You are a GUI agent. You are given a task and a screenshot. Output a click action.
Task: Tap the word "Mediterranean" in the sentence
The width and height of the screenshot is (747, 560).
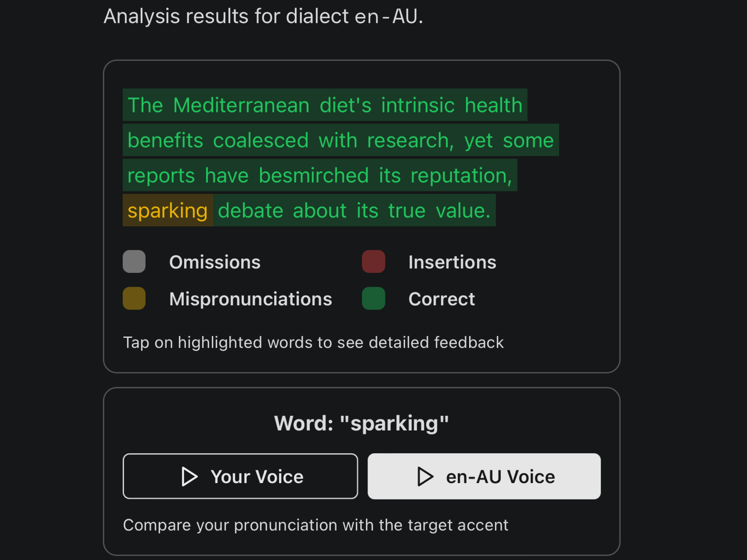[241, 105]
